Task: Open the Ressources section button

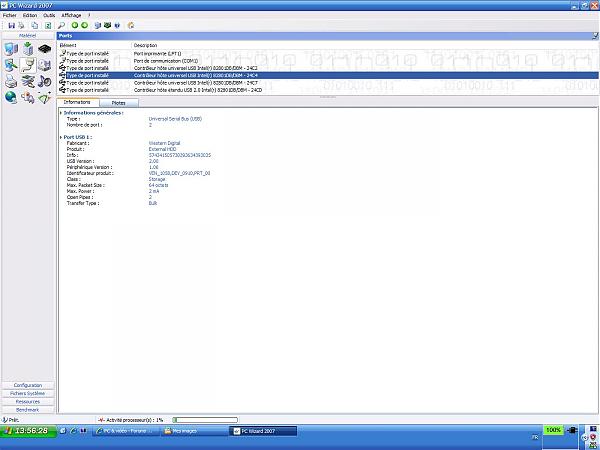Action: click(x=28, y=402)
